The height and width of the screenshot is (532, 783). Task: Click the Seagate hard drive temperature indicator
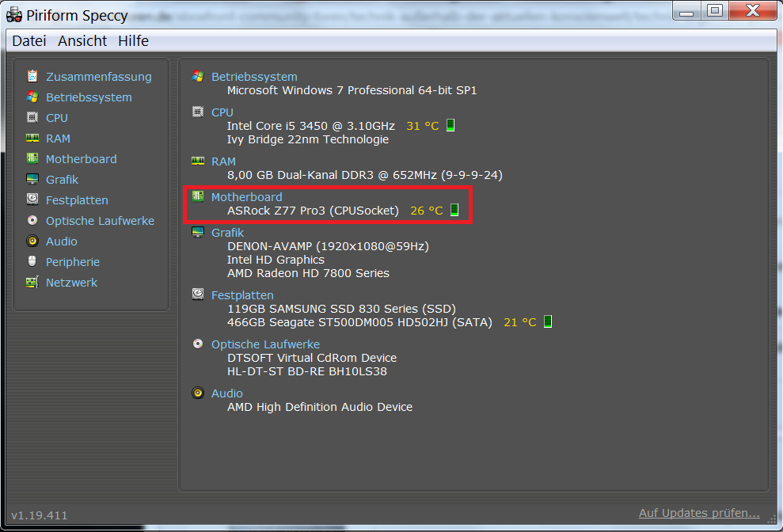coord(547,322)
